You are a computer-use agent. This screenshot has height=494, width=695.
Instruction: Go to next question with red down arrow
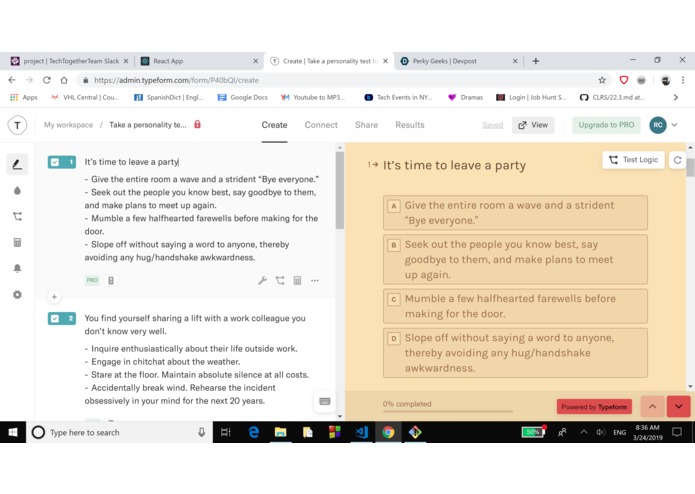click(x=679, y=406)
